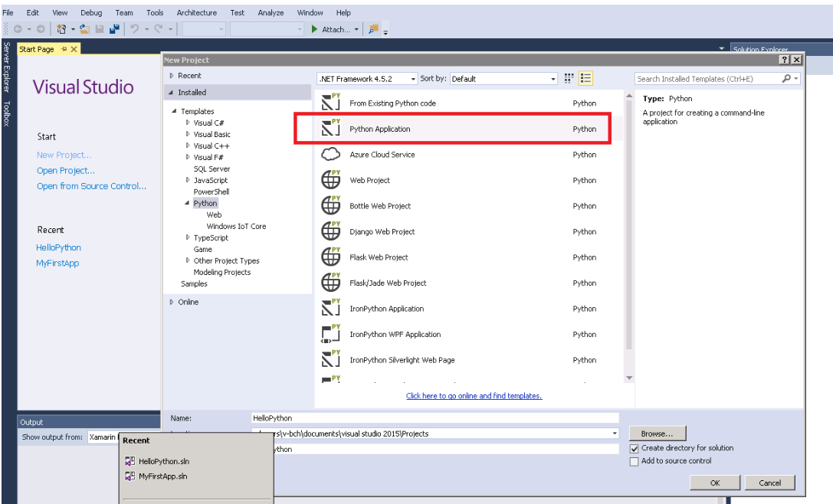
Task: Select the Flask Web Project globe icon
Action: click(x=330, y=257)
